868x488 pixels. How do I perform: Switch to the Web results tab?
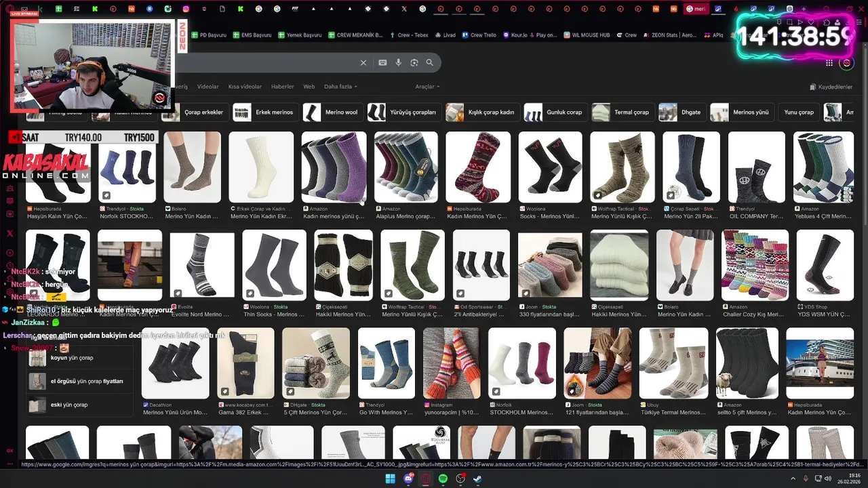[309, 87]
